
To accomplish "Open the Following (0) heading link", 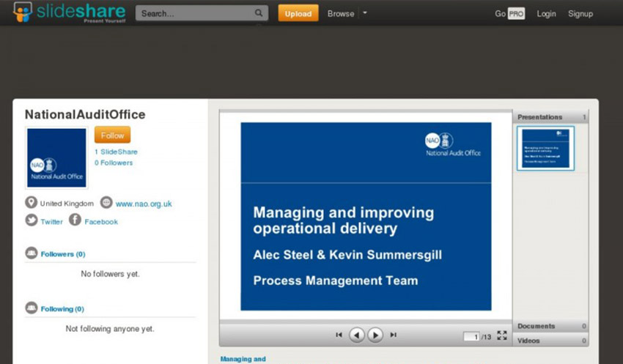I will 62,309.
